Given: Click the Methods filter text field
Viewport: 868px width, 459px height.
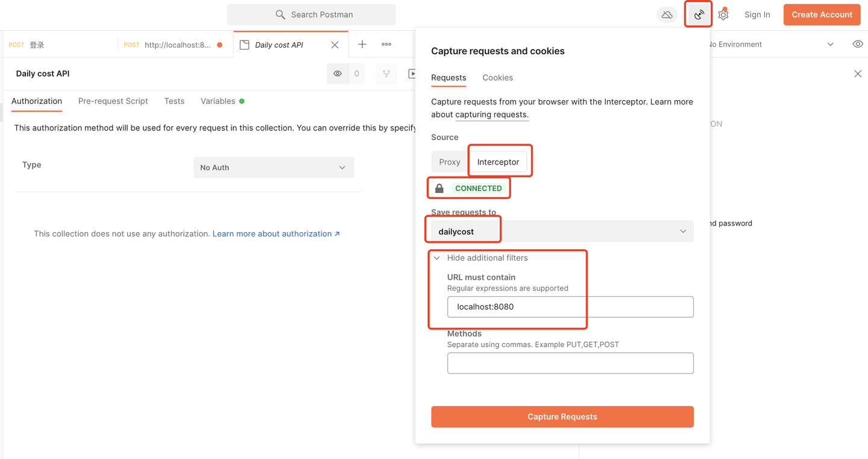Looking at the screenshot, I should point(570,363).
